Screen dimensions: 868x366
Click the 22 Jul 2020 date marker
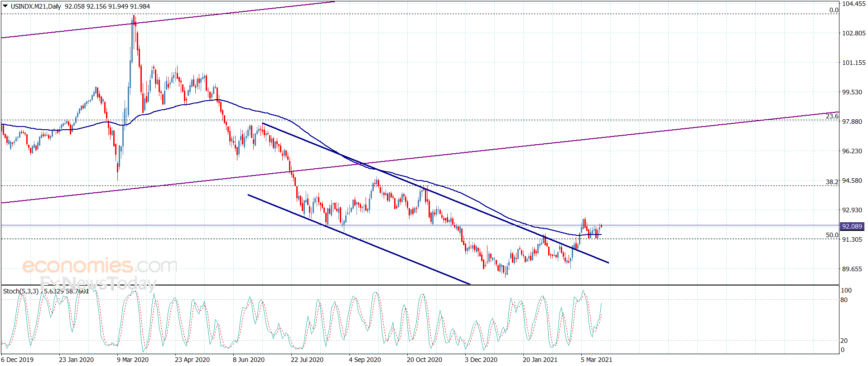coord(307,360)
